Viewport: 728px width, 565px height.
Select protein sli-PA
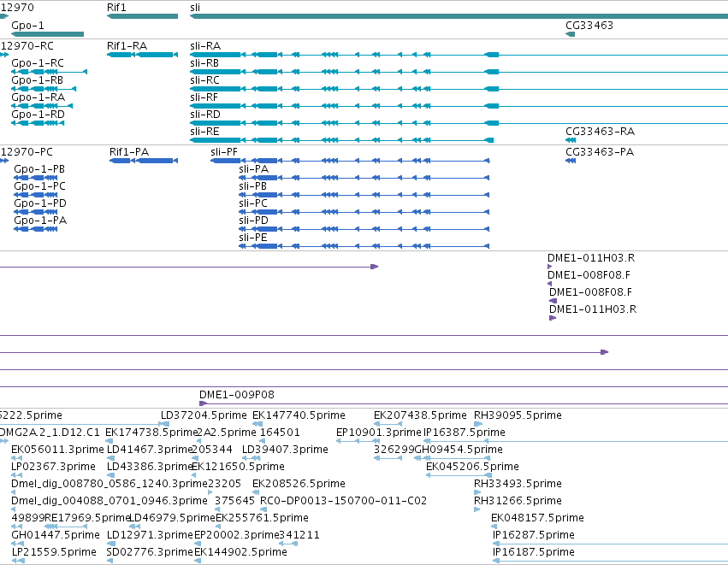tap(253, 169)
